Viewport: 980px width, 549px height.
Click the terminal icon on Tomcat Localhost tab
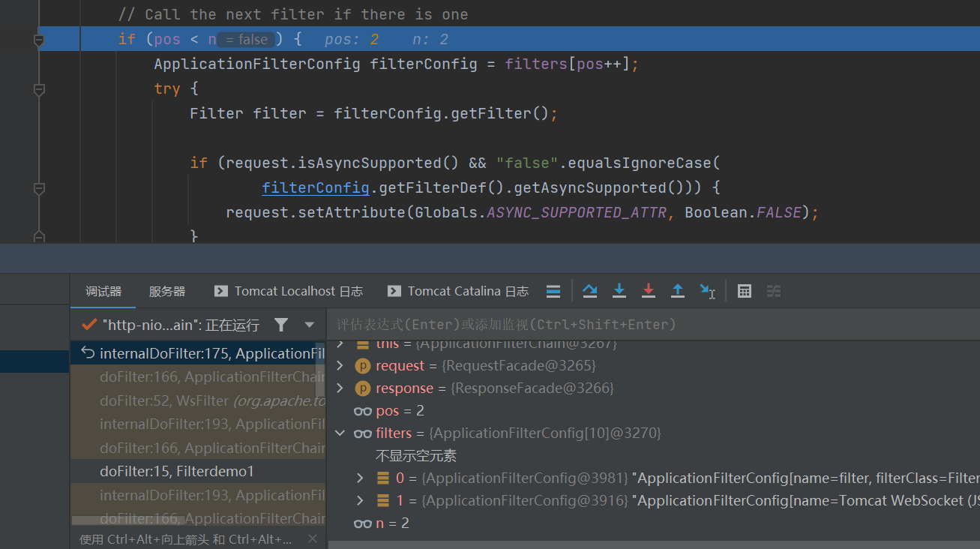(220, 291)
